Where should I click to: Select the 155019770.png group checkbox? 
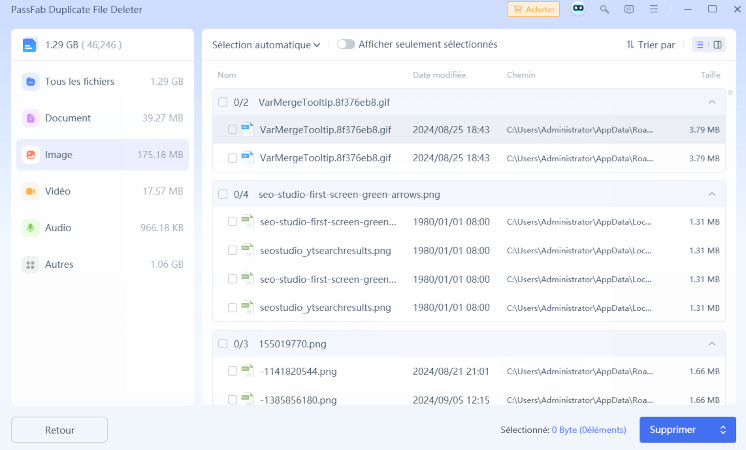(x=222, y=343)
